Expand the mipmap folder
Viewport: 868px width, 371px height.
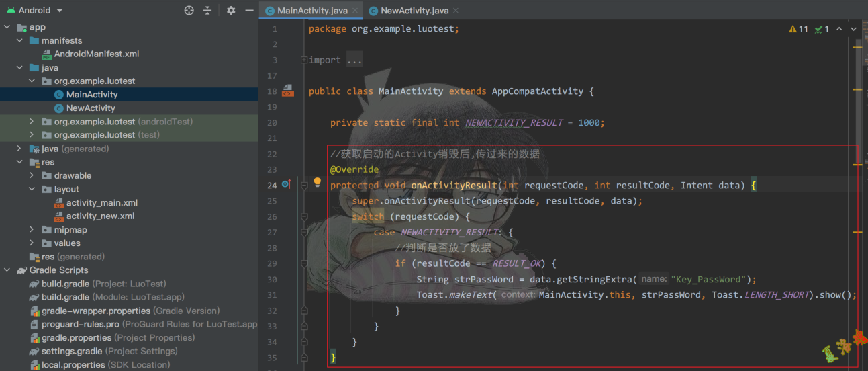pos(32,229)
